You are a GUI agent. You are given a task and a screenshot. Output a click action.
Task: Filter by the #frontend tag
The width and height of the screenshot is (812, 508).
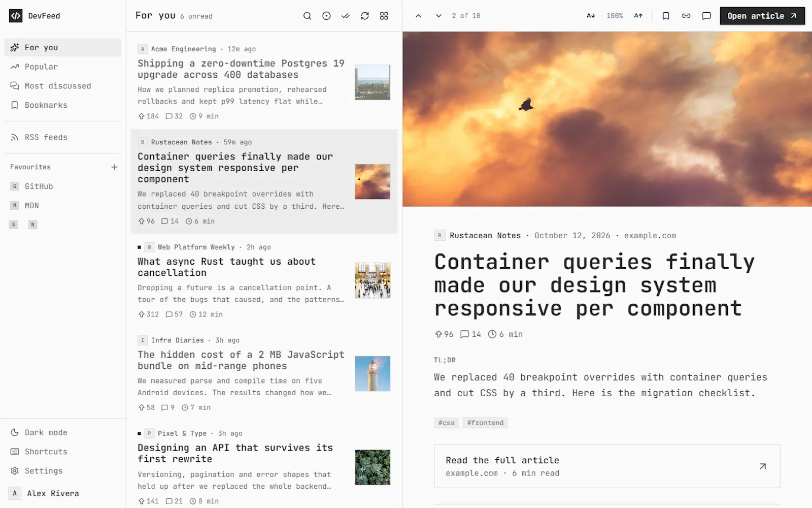click(x=485, y=423)
